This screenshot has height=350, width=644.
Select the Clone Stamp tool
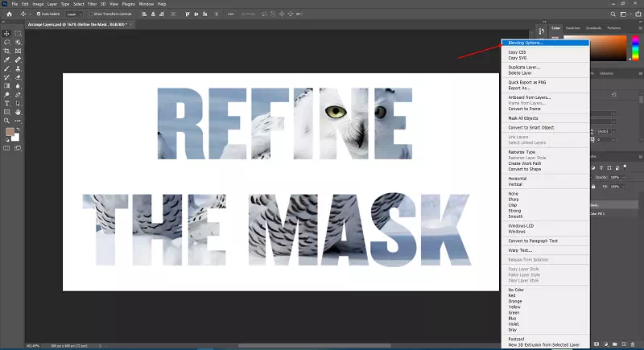[x=18, y=68]
